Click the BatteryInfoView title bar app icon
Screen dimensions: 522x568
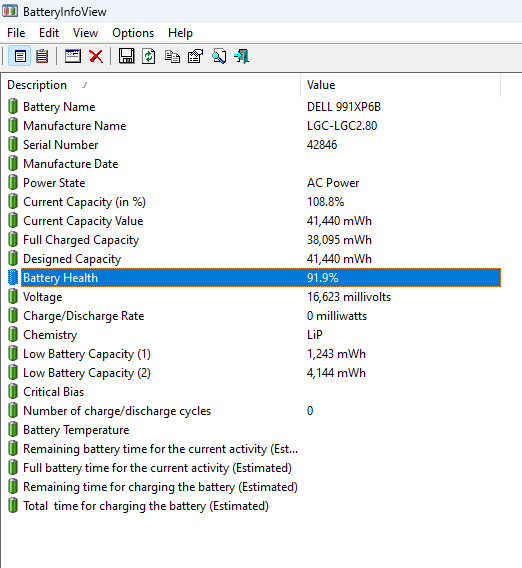[x=10, y=11]
